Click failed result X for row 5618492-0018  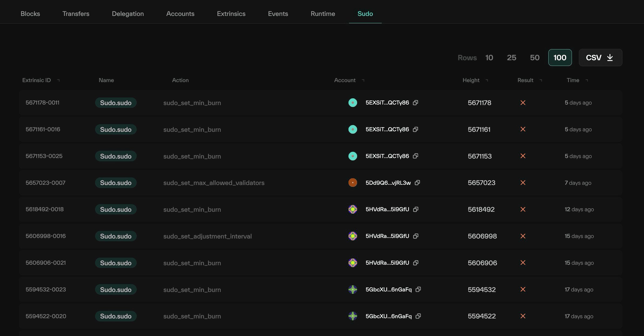click(523, 209)
